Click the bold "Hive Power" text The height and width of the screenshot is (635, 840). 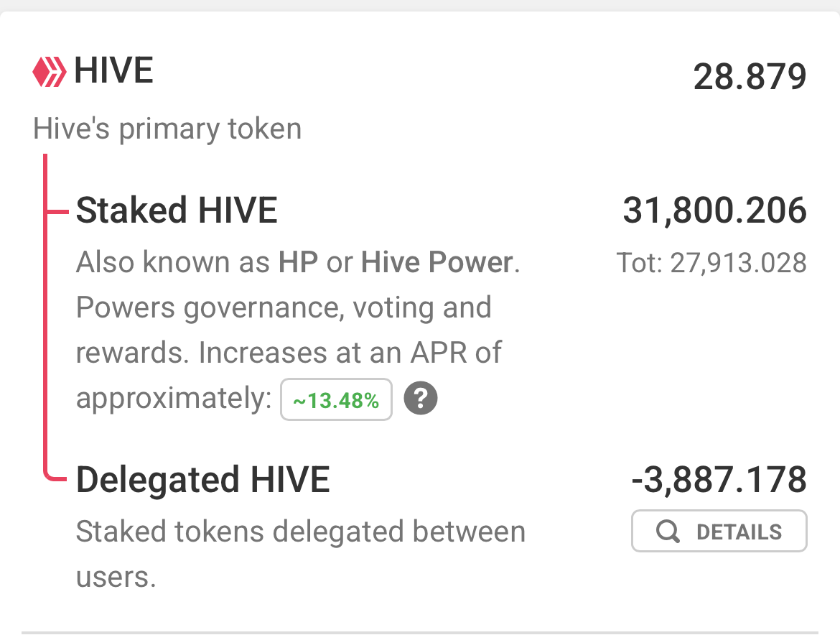tap(437, 263)
